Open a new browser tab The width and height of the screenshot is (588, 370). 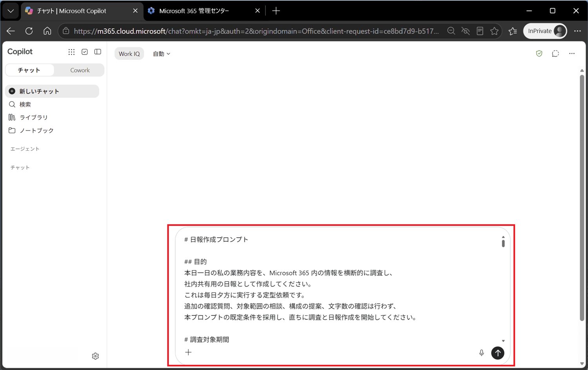pos(276,11)
